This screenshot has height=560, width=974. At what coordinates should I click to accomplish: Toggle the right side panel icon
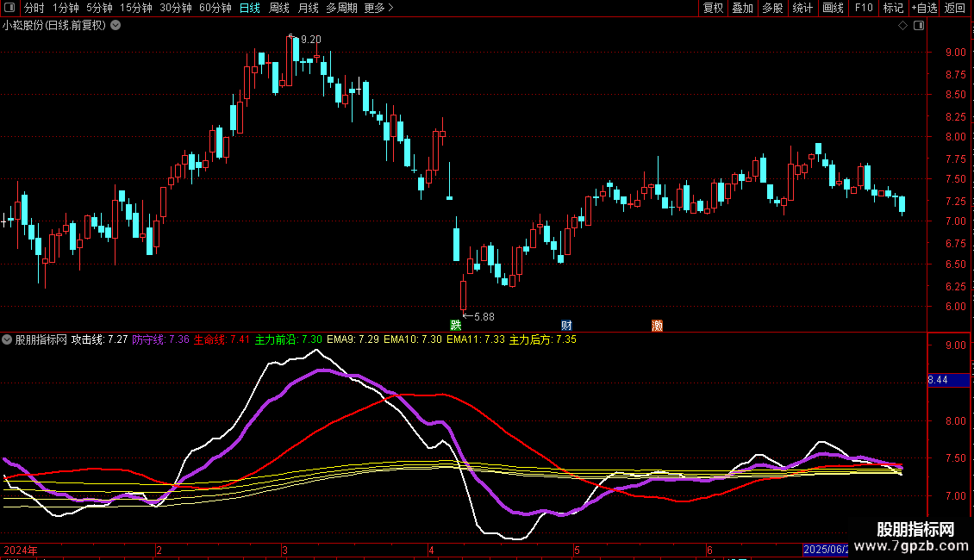(x=919, y=26)
